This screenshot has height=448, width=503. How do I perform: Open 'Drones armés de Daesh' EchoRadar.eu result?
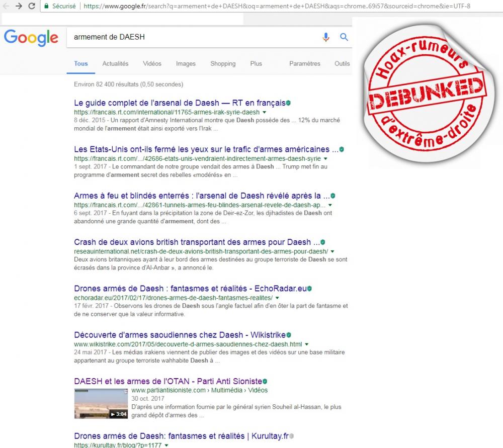point(190,289)
